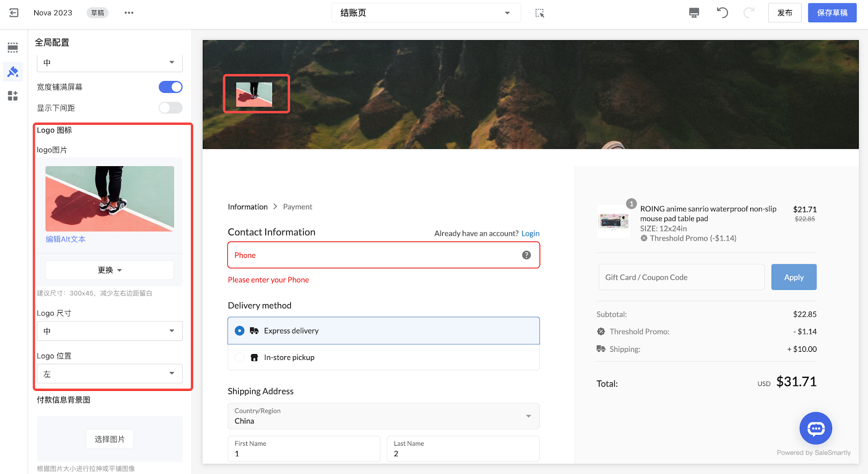This screenshot has width=868, height=474.
Task: Open the three-dot more options menu
Action: pos(129,12)
